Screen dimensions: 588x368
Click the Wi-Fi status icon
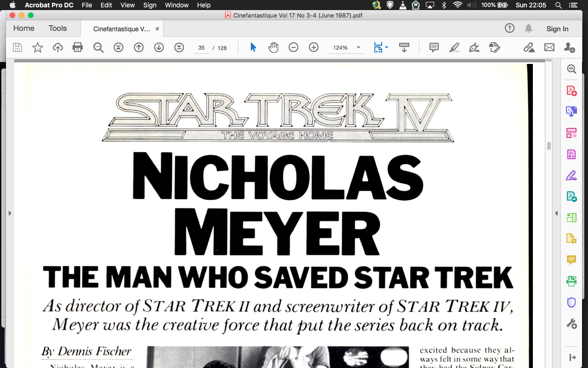[458, 5]
